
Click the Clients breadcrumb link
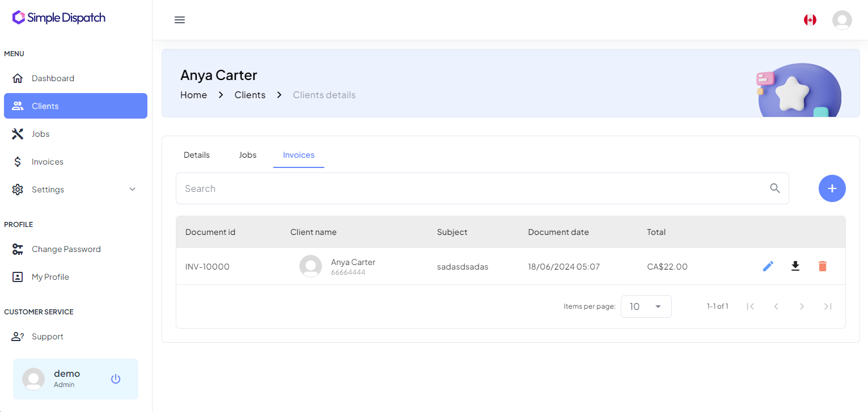click(250, 95)
